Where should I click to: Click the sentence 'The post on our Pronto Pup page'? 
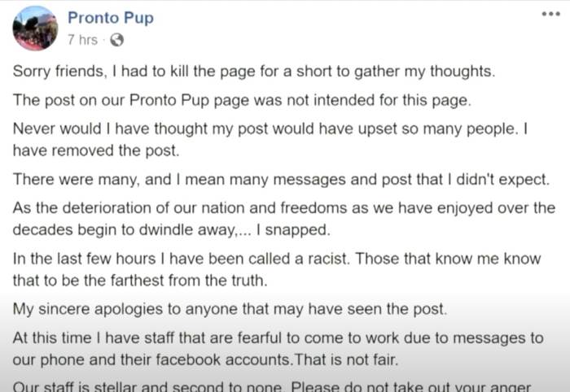pyautogui.click(x=242, y=100)
